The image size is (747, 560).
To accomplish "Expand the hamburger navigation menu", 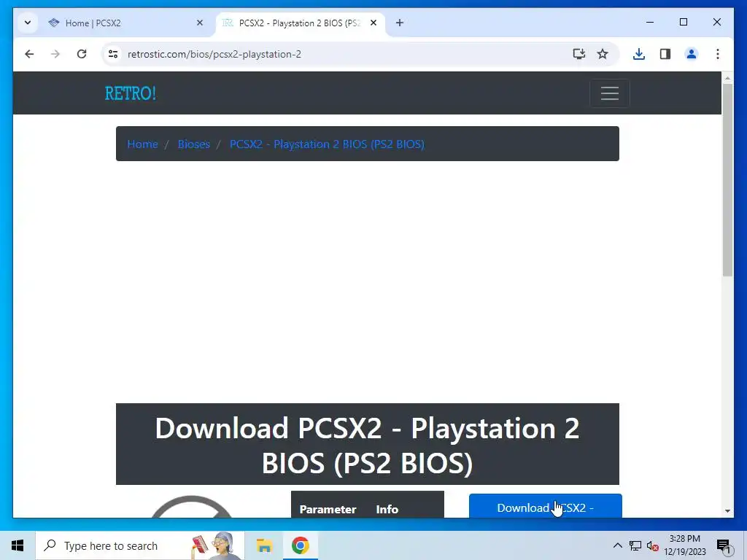I will tap(609, 93).
